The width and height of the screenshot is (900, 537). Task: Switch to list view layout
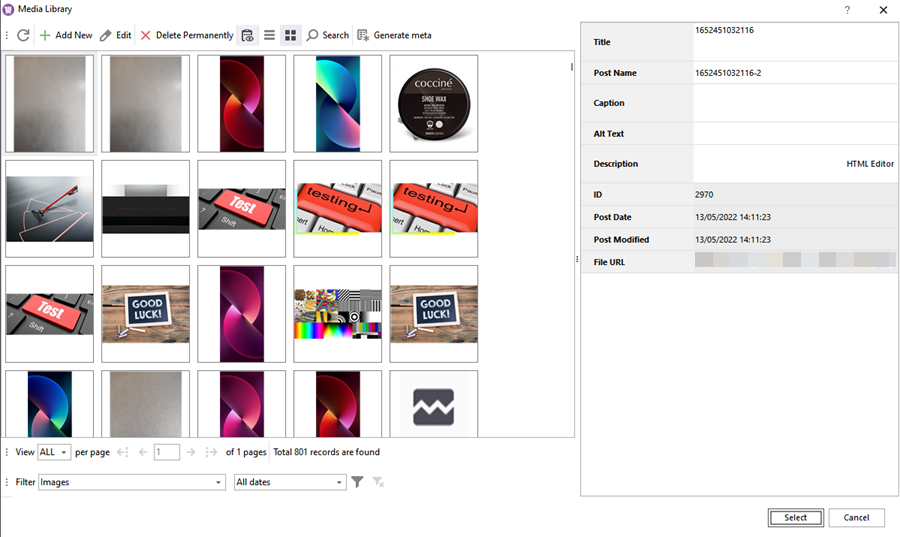pyautogui.click(x=269, y=35)
